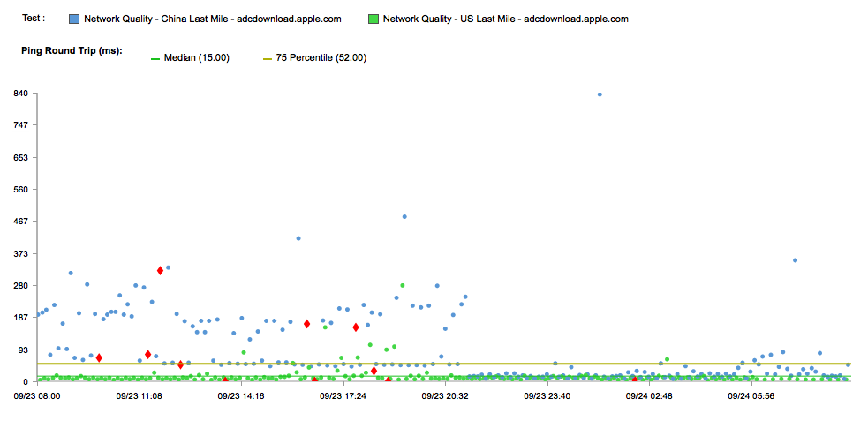This screenshot has height=421, width=868.
Task: Click the y-axis label 653
Action: click(x=20, y=157)
